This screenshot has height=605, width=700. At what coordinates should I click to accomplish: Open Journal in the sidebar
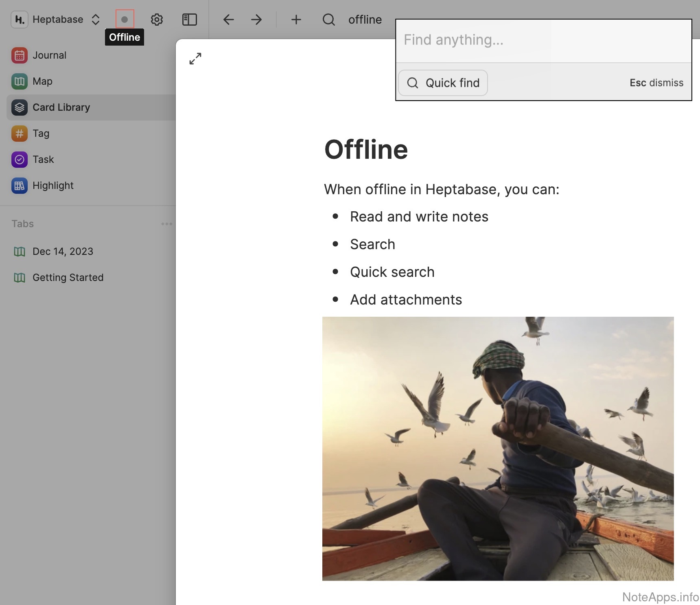tap(49, 55)
